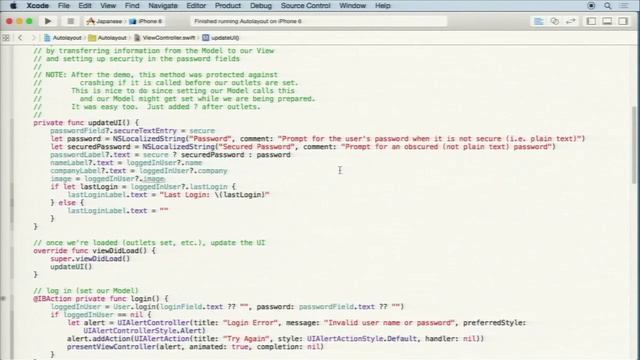Open Spotlight search in menu bar
The height and width of the screenshot is (360, 640).
point(608,6)
